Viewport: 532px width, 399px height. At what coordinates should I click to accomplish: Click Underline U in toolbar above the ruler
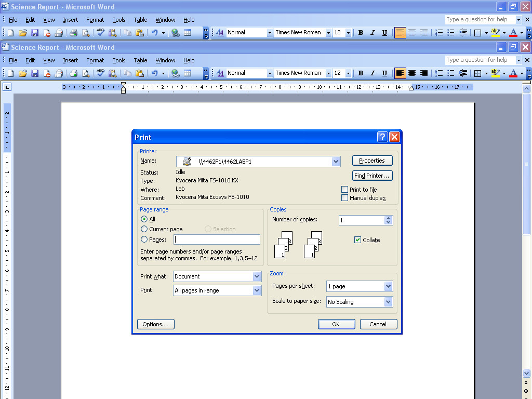384,73
